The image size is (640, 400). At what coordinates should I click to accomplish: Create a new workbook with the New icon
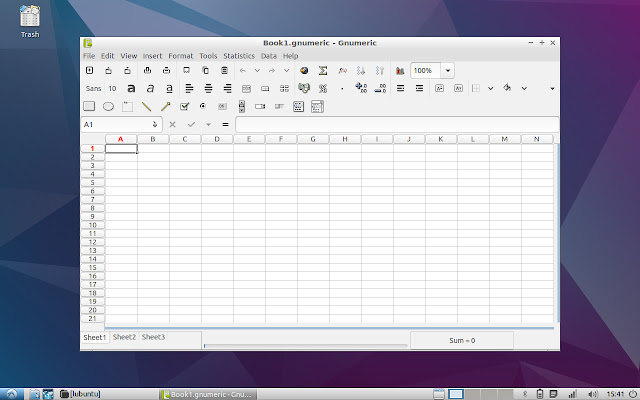pyautogui.click(x=89, y=70)
